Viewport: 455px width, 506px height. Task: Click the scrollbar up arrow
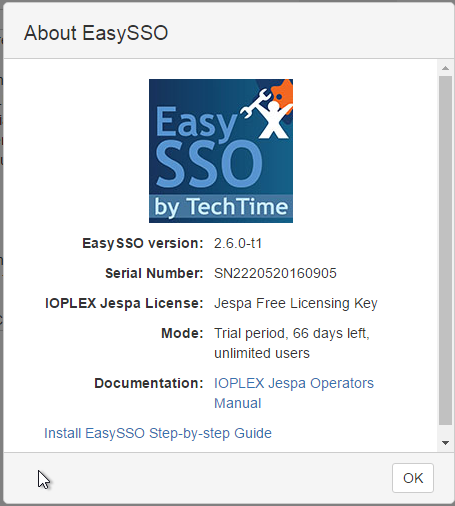coord(445,68)
